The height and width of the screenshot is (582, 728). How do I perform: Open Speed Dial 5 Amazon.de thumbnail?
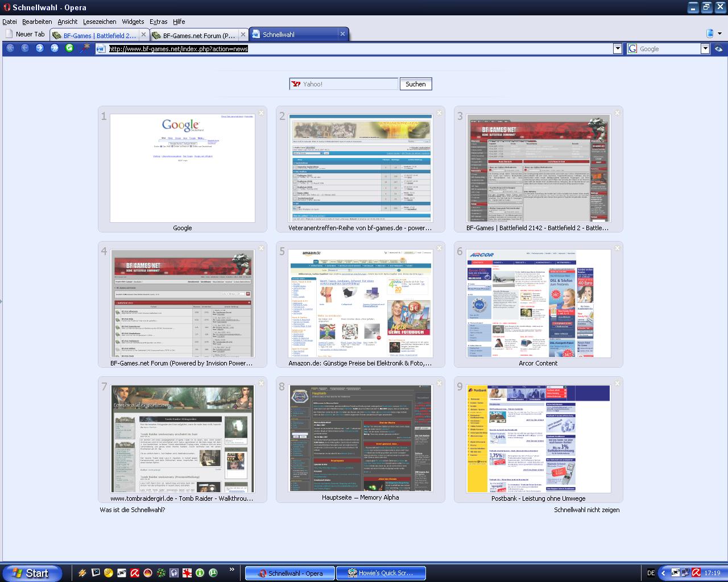point(361,304)
